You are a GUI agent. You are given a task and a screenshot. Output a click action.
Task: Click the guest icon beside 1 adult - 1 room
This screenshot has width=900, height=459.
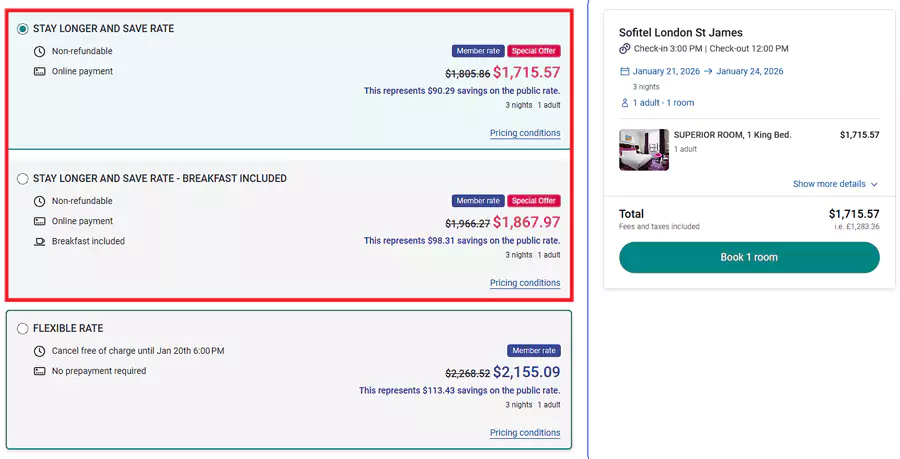pos(625,103)
